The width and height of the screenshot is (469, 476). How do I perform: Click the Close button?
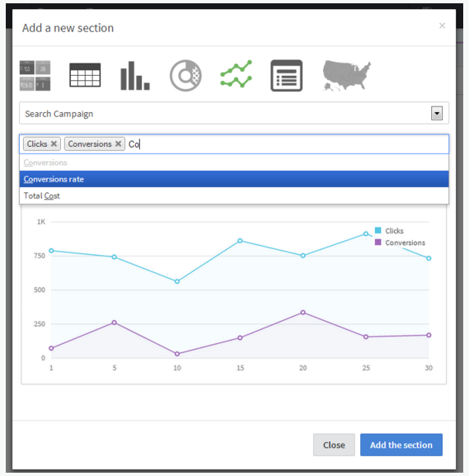[334, 445]
